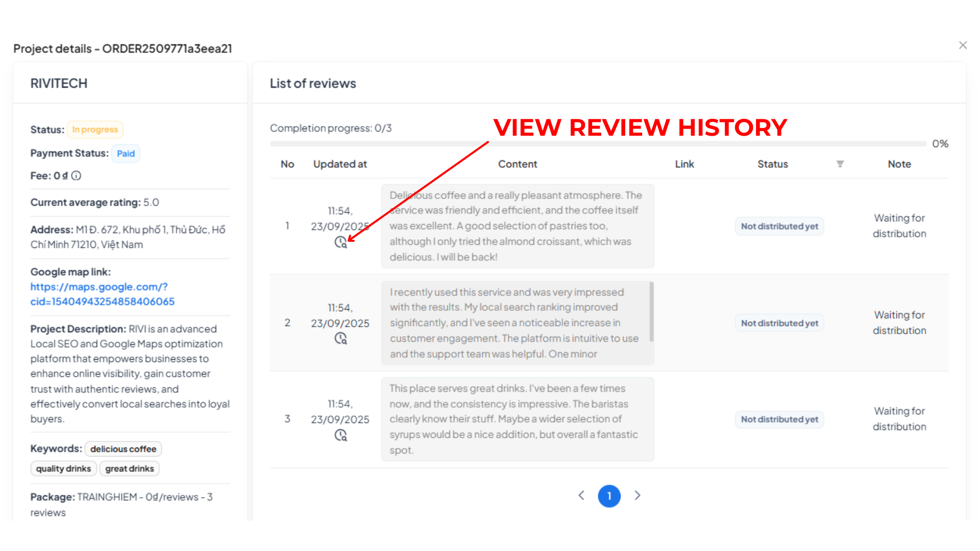Viewport: 980px width, 551px height.
Task: View review history for review 3
Action: (x=341, y=435)
